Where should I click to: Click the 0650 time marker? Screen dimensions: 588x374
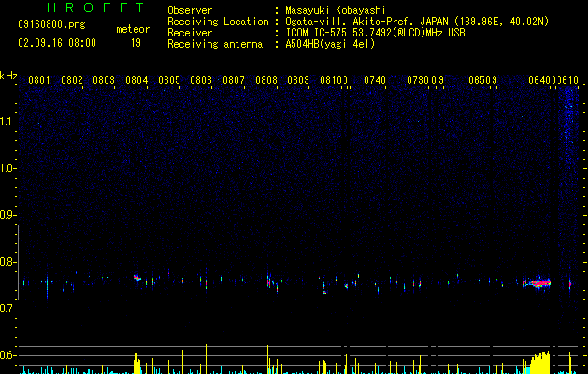pyautogui.click(x=480, y=80)
